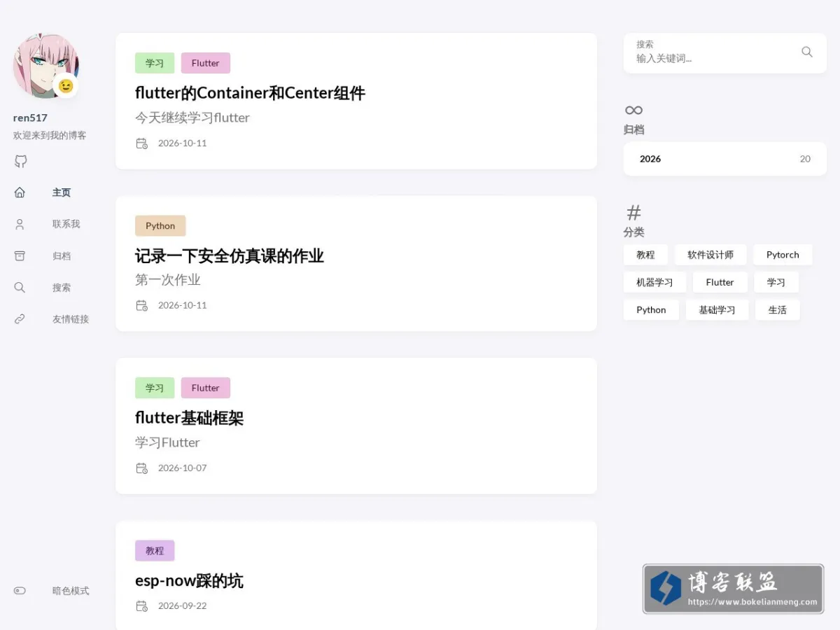This screenshot has height=630, width=840.
Task: Click calendar icon on flutter基础框架 post
Action: click(141, 468)
